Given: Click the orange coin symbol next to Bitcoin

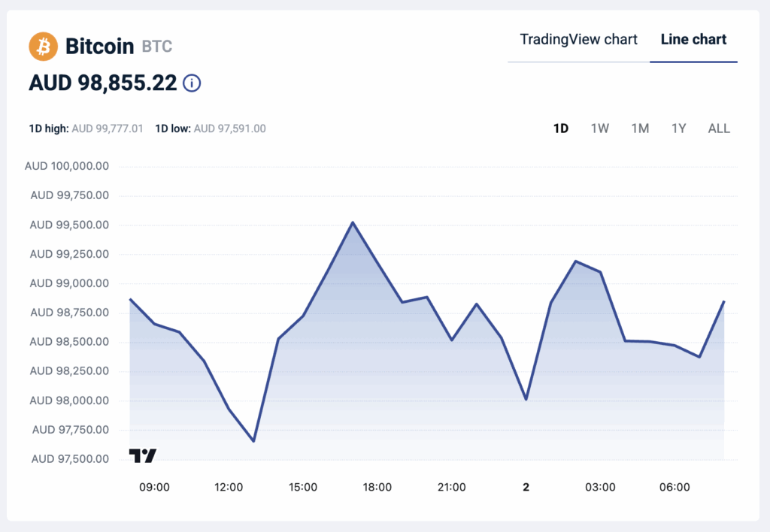Looking at the screenshot, I should (44, 46).
